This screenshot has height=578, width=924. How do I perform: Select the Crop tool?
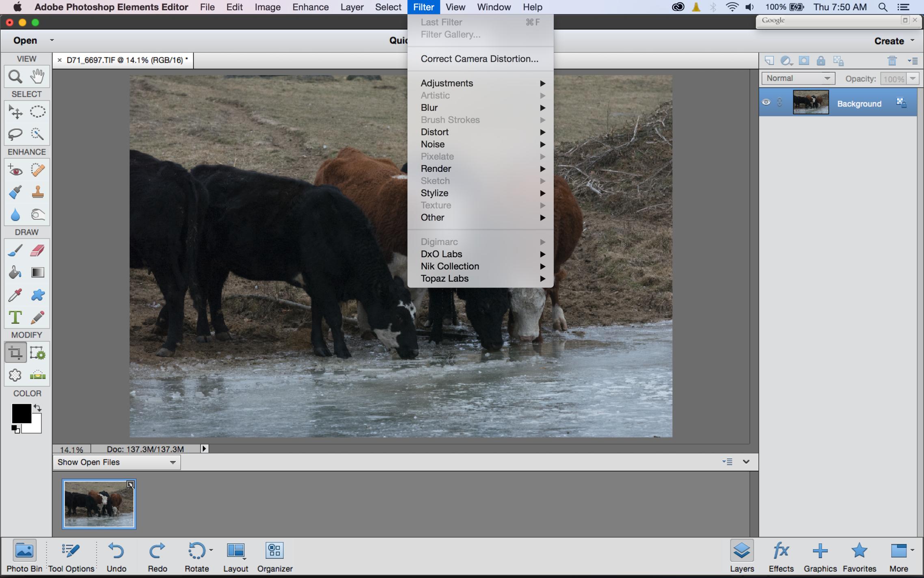click(x=15, y=353)
